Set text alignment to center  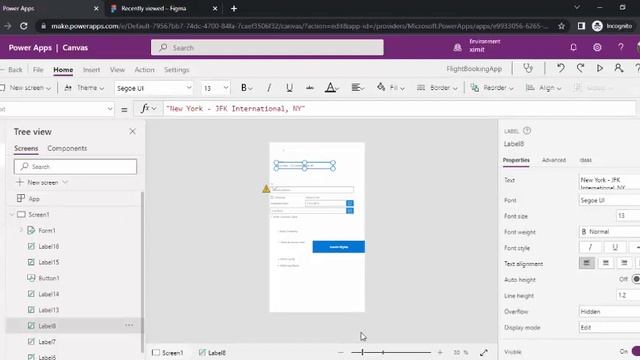[x=606, y=263]
